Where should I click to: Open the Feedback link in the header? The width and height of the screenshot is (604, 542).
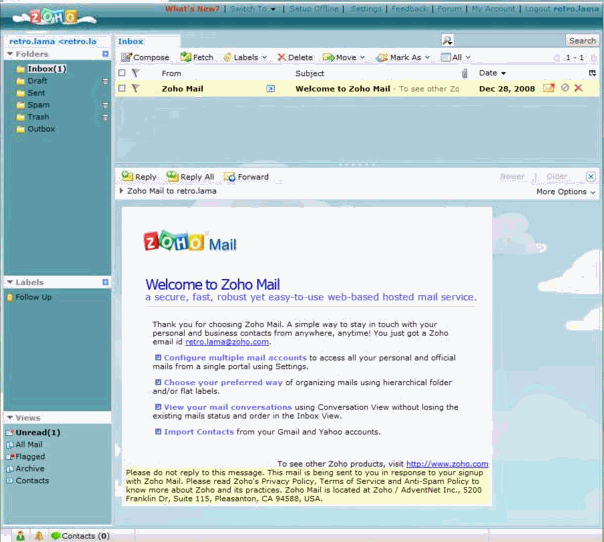tap(409, 8)
